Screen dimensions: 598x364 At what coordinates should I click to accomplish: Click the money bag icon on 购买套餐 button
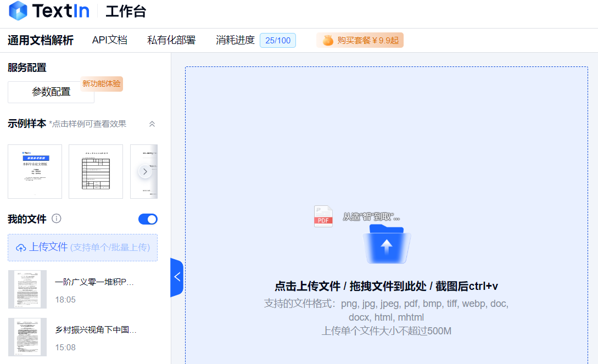pos(328,40)
